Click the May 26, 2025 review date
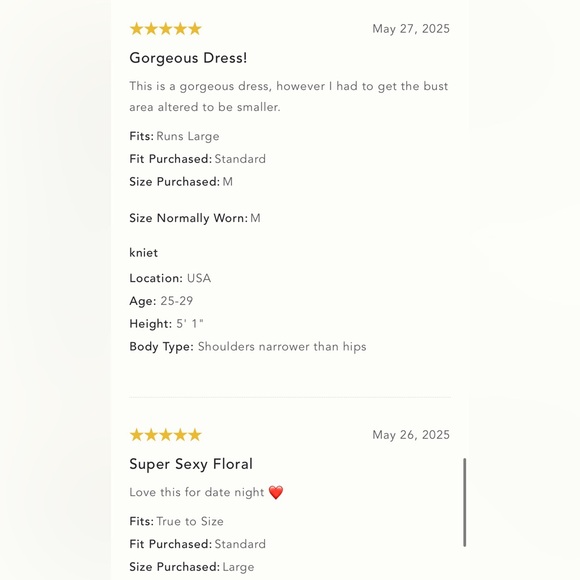 [411, 435]
